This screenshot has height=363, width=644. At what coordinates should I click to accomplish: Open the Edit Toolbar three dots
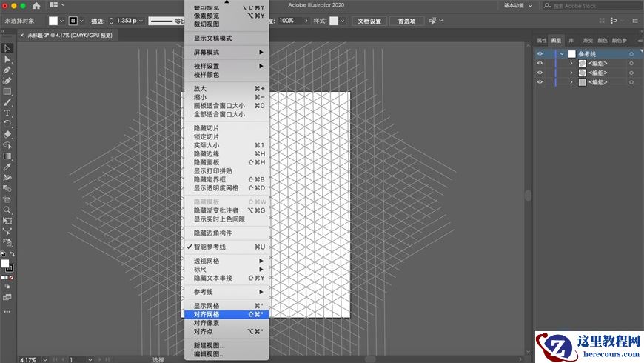(x=7, y=312)
